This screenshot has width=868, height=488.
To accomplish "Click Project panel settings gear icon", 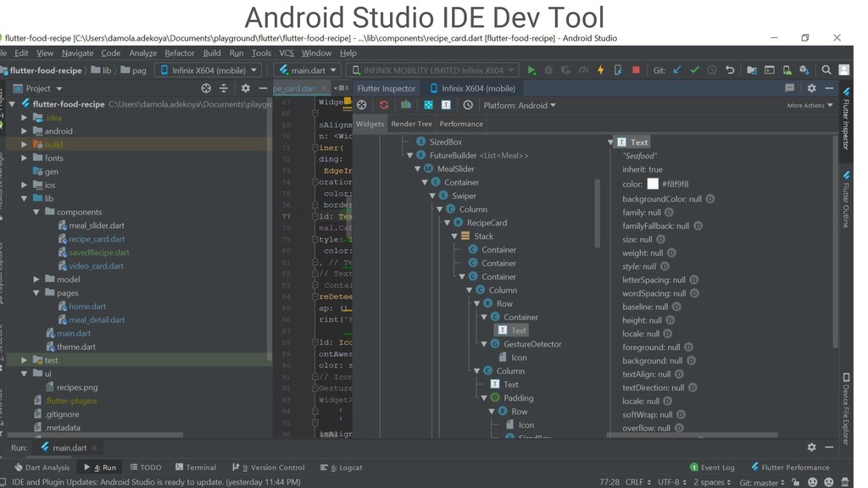I will (x=246, y=88).
